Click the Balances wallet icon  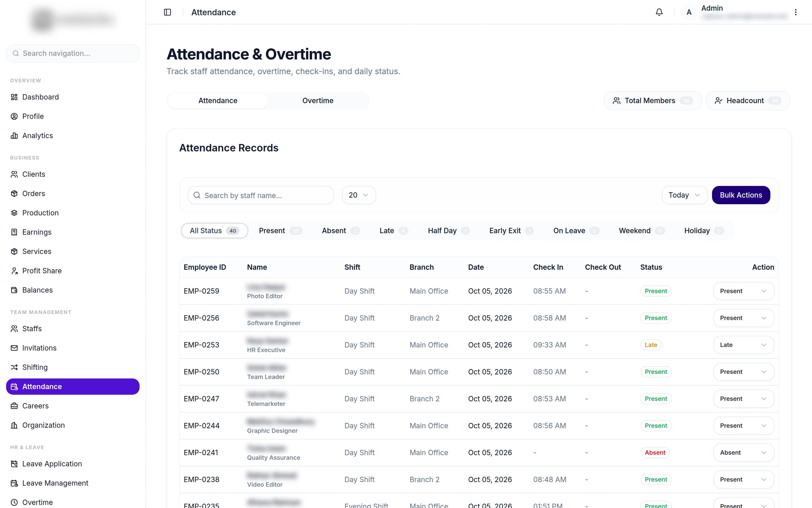14,290
